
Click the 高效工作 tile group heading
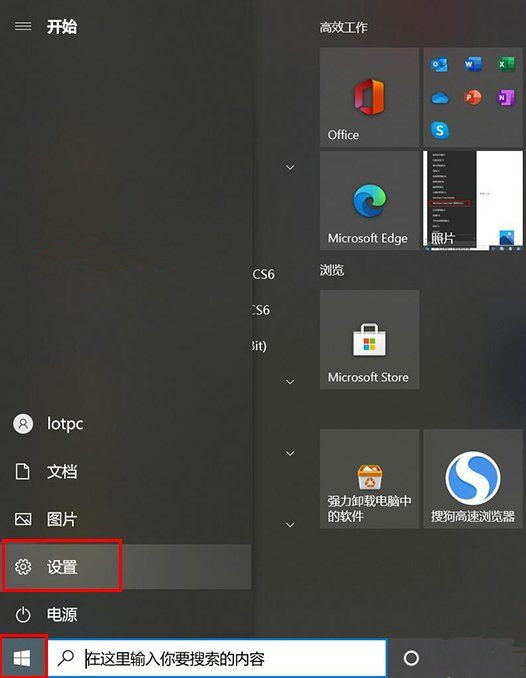click(343, 28)
